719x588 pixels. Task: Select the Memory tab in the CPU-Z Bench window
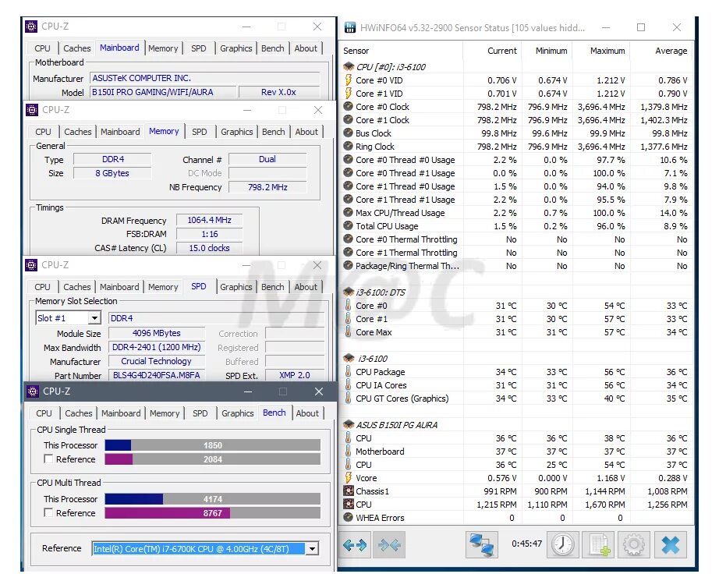click(165, 413)
